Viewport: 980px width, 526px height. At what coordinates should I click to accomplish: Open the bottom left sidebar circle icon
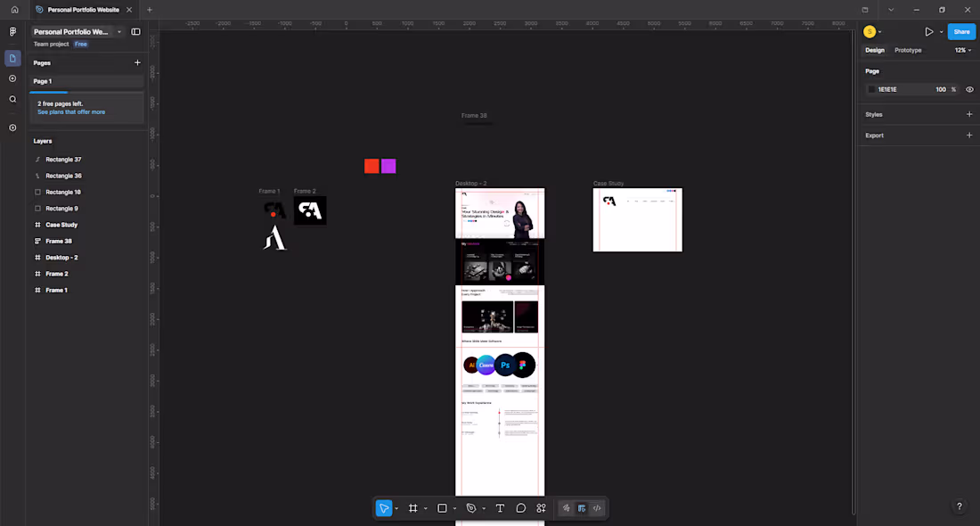point(12,127)
